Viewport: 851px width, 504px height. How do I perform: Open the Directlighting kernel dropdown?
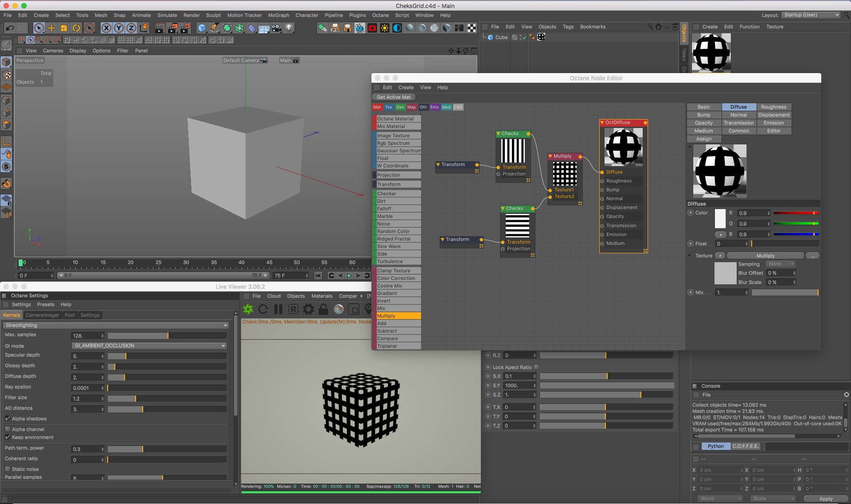116,325
